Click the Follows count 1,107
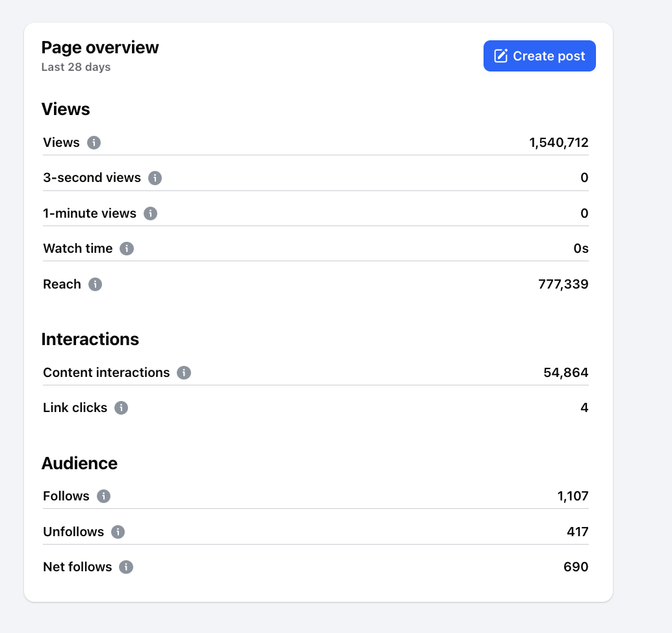 [x=573, y=497]
